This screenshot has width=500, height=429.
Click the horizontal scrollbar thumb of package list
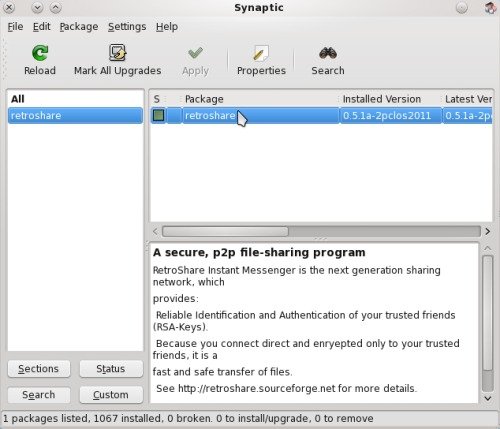tap(225, 231)
